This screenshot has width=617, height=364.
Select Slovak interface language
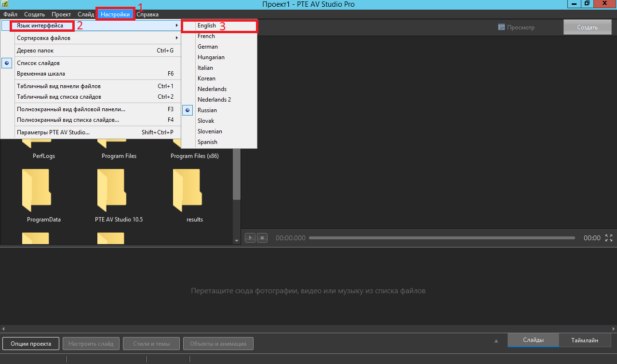point(219,121)
